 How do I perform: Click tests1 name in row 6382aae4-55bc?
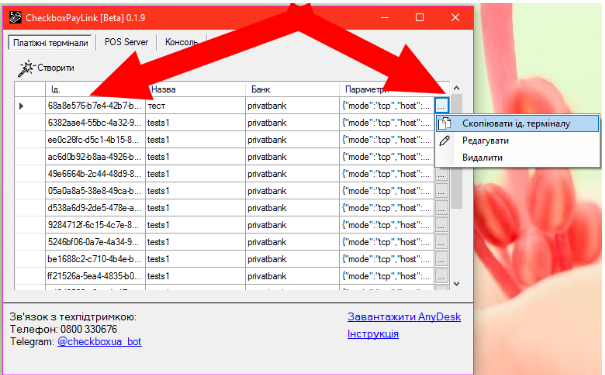point(195,123)
